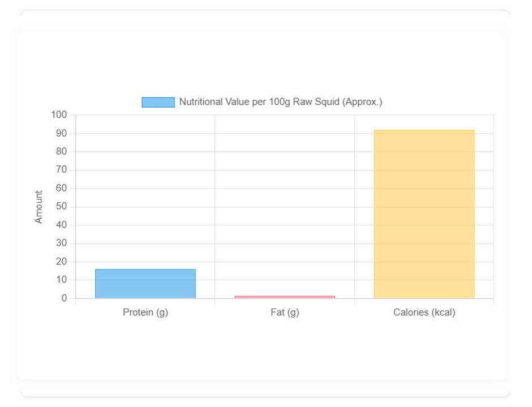Click the 60 y-axis tick label
The image size is (532, 407).
62,188
